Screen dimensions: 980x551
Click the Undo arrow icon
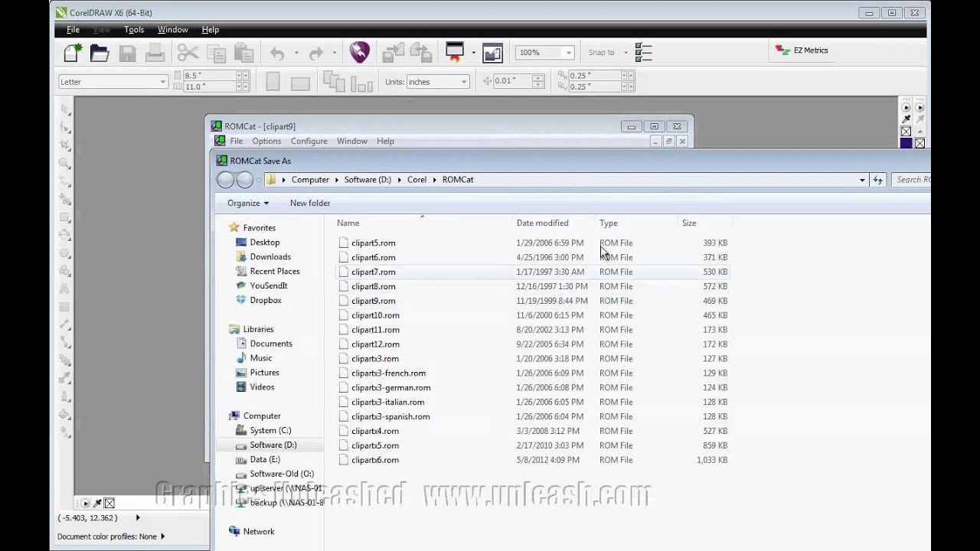277,54
